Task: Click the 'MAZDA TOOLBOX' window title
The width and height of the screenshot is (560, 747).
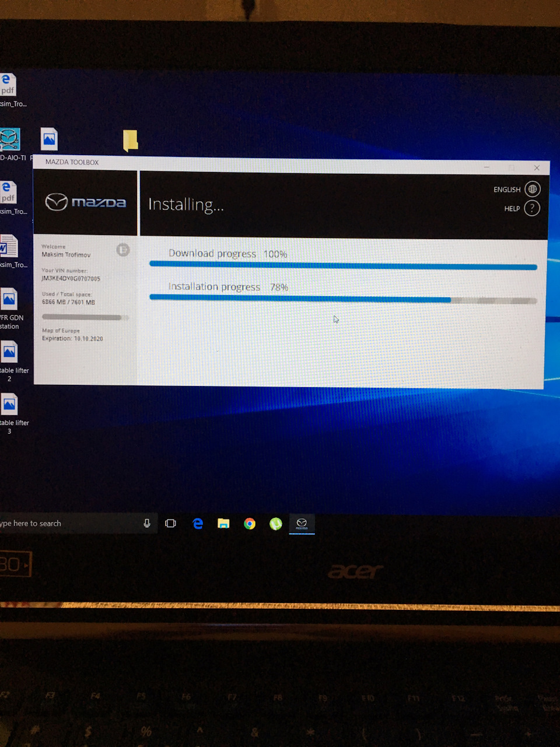Action: (x=72, y=162)
